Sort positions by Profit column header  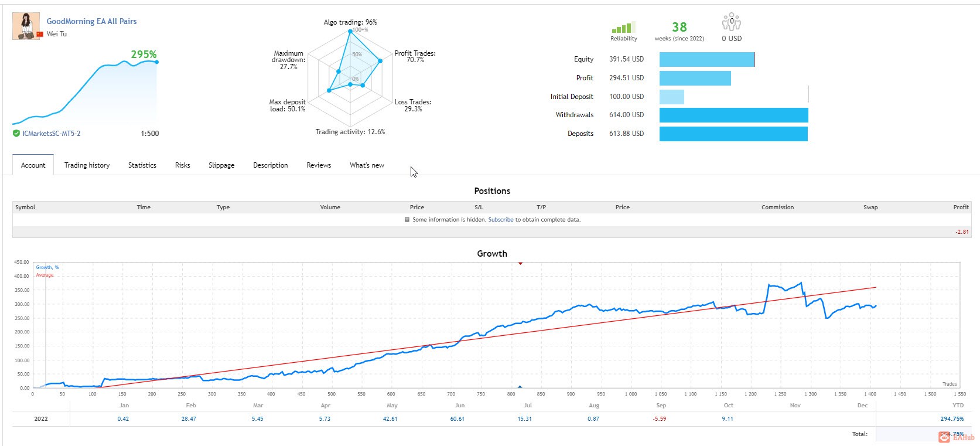[x=961, y=207]
